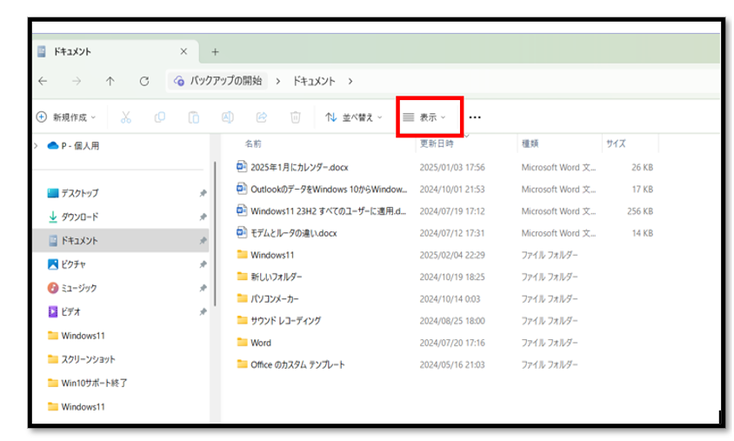Viewport: 734px width, 441px height.
Task: Go forward with the right arrow
Action: click(76, 81)
